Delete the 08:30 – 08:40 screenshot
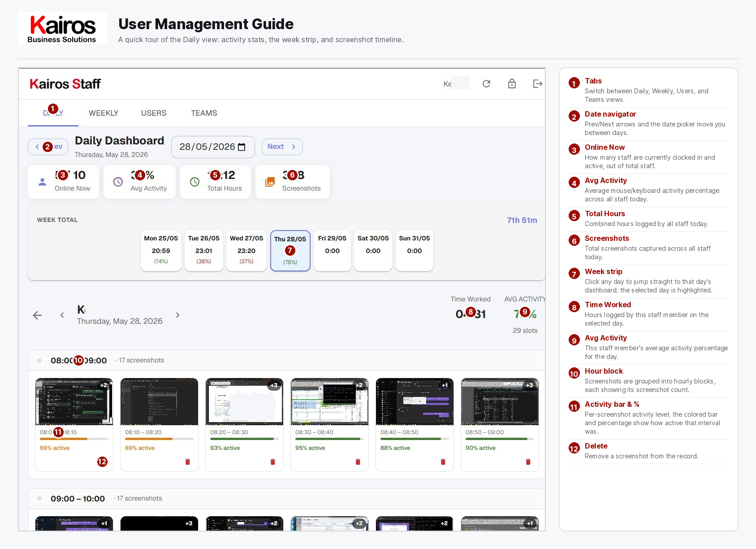756x549 pixels. pos(358,462)
